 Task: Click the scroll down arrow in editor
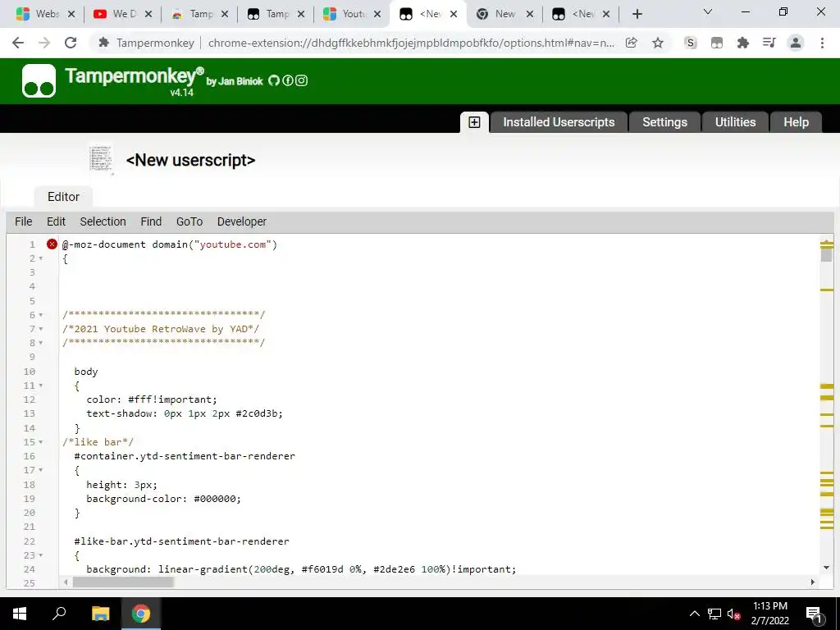[x=827, y=568]
